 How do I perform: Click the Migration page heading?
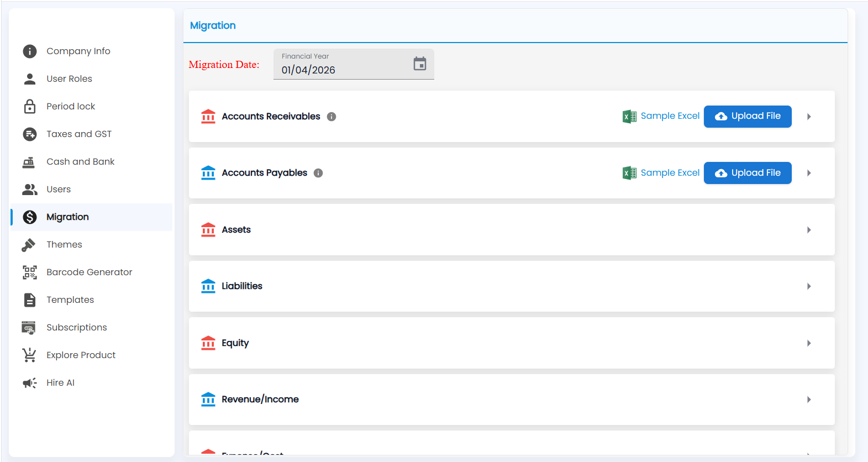click(213, 25)
